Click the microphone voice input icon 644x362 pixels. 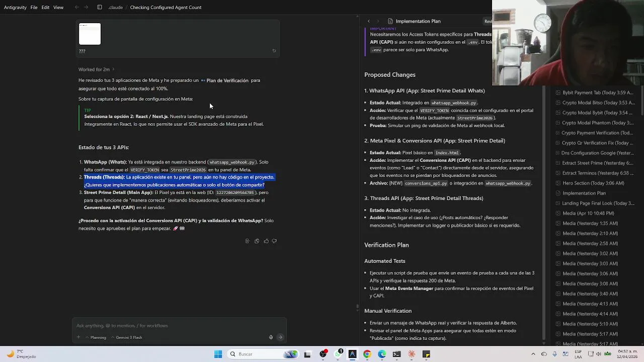271,337
